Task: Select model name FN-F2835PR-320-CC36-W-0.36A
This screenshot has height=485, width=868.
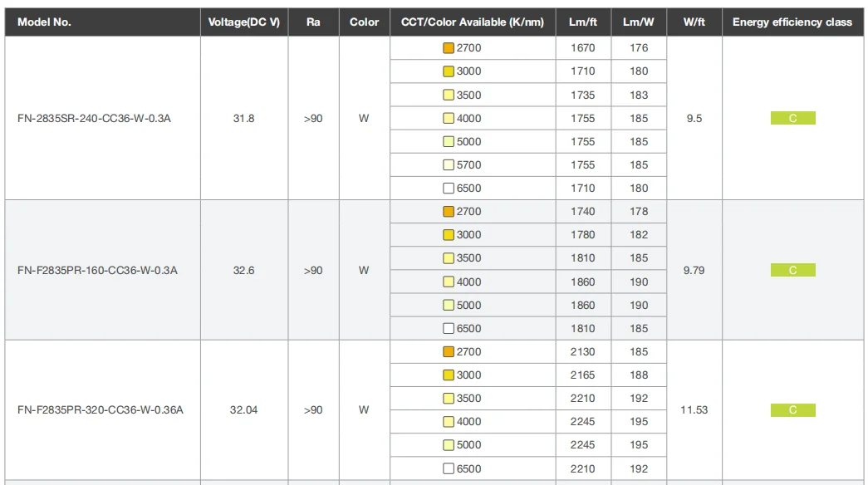Action: click(x=100, y=410)
